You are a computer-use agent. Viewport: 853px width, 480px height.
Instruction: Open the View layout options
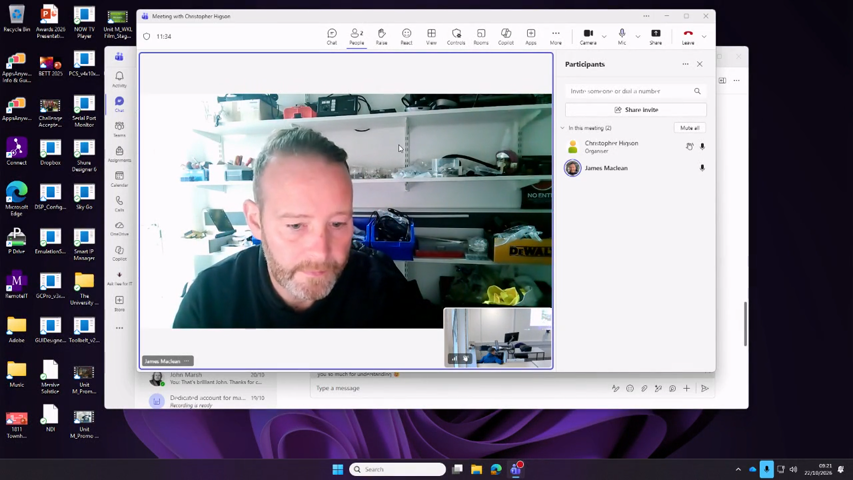[x=431, y=36]
